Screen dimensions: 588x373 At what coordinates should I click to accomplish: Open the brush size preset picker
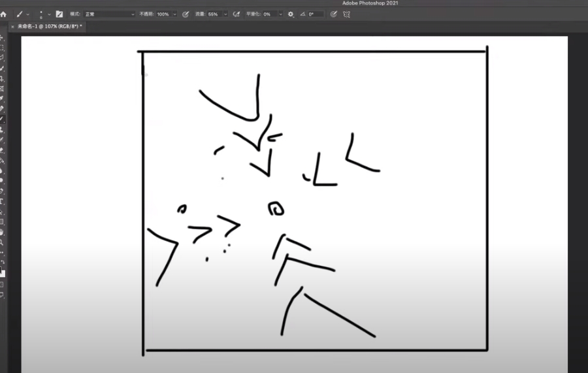[x=41, y=14]
